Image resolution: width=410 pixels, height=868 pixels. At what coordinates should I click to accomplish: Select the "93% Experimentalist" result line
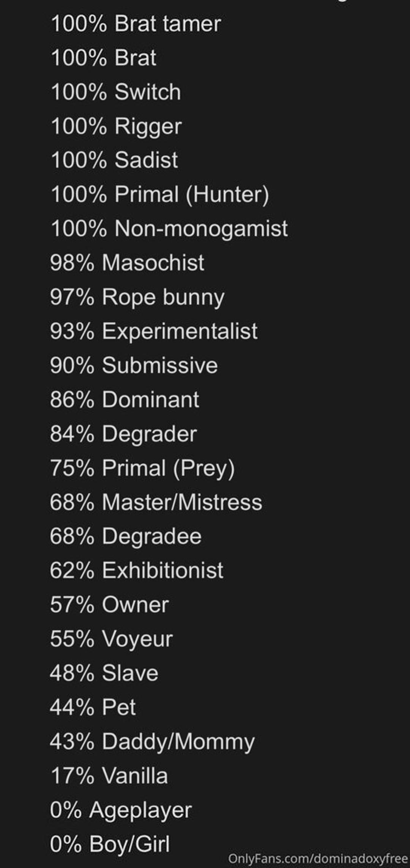[x=154, y=331]
